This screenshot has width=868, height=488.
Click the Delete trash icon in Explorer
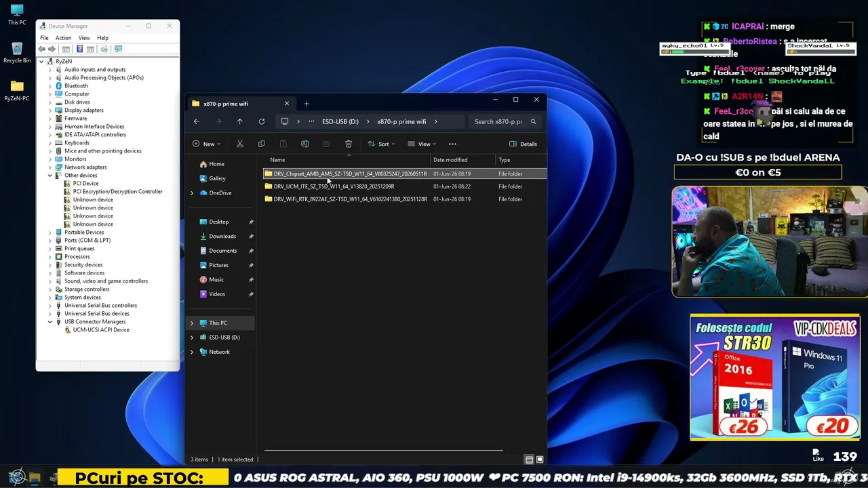click(x=348, y=144)
